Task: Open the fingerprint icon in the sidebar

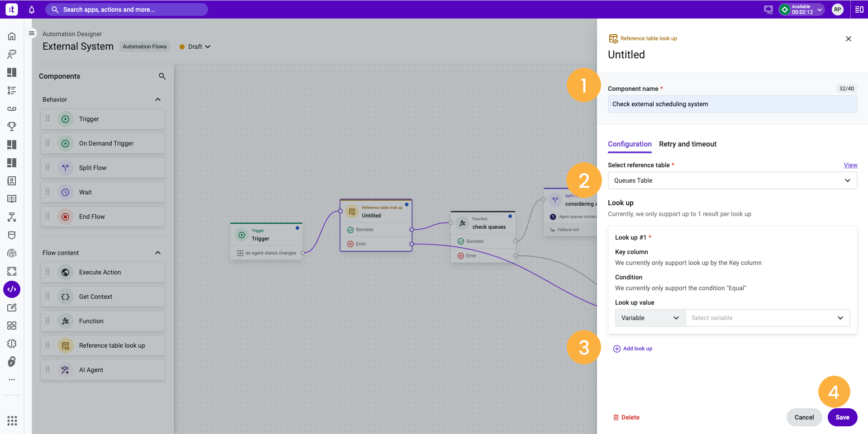Action: 12,253
